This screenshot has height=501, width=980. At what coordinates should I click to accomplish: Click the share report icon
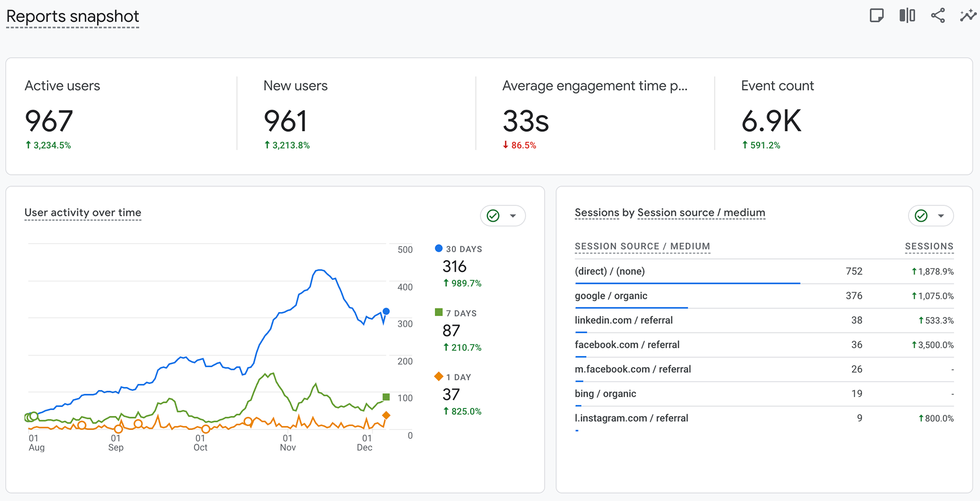click(x=938, y=15)
